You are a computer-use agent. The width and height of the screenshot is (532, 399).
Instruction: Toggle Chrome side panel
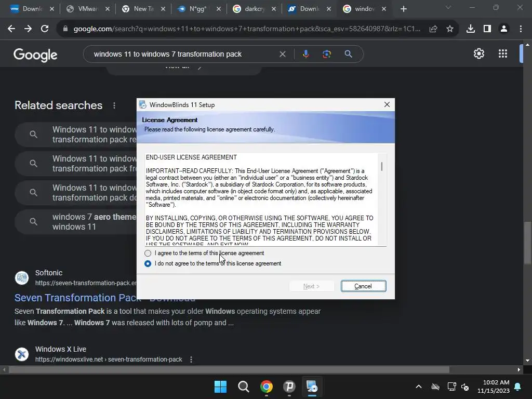pyautogui.click(x=487, y=29)
